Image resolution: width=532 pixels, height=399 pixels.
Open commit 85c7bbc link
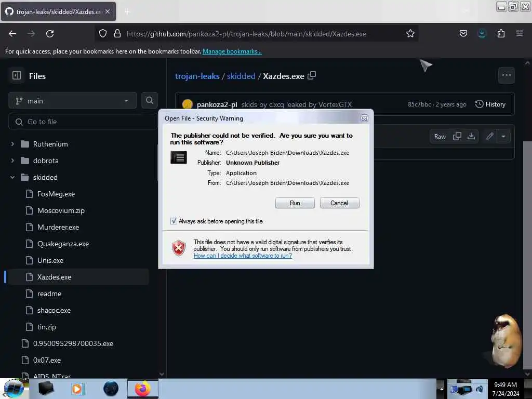click(419, 104)
